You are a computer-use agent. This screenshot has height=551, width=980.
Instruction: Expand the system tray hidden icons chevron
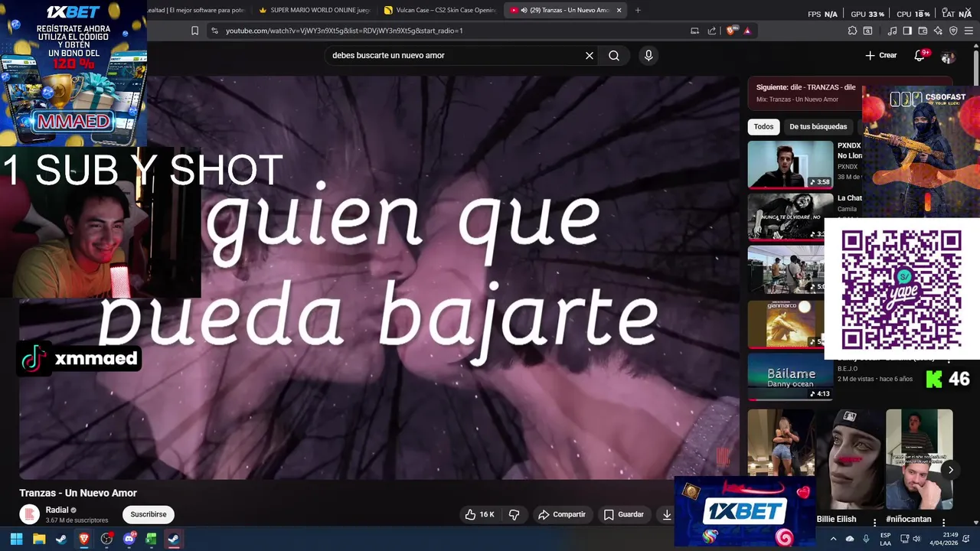click(x=834, y=539)
